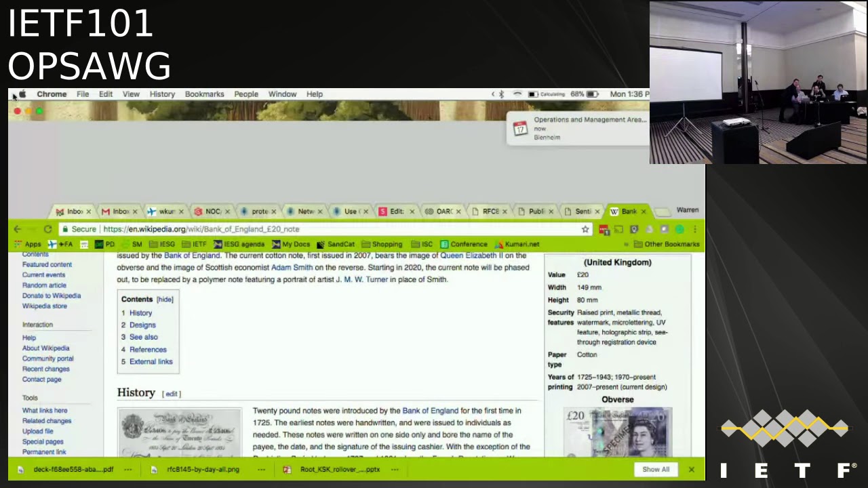Open the Chrome three-dot menu

coord(694,229)
